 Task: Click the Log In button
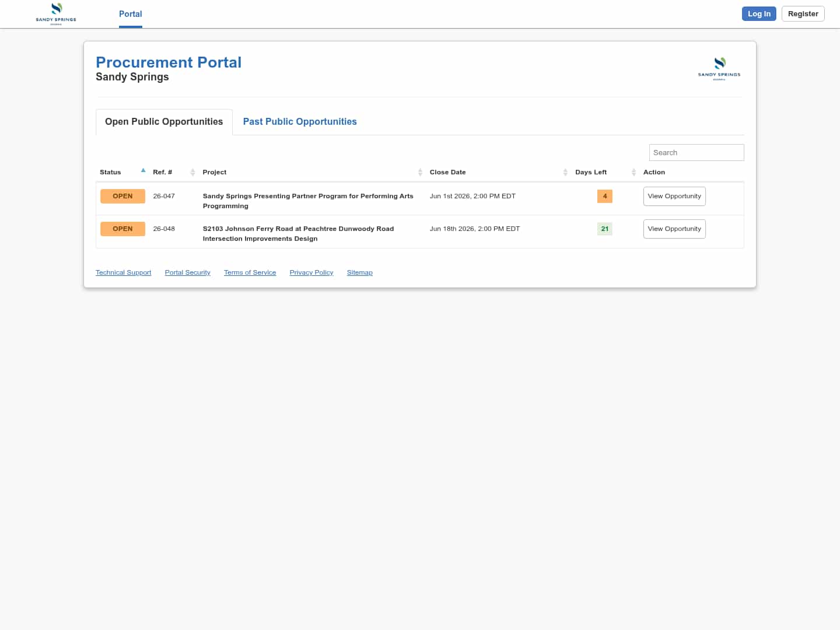pos(759,14)
